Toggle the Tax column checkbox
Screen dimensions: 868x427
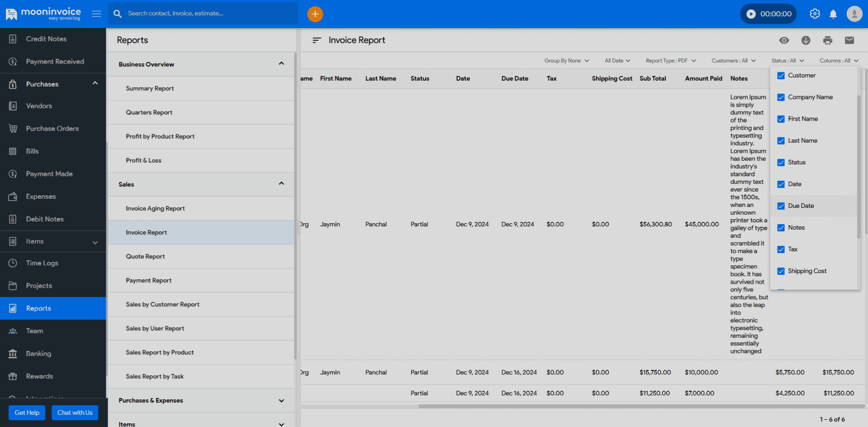(781, 249)
